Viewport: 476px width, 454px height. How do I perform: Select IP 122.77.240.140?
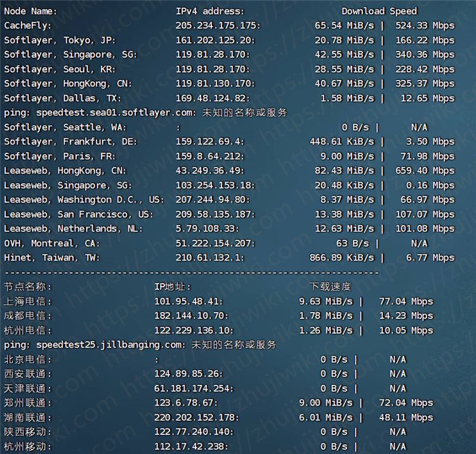[194, 432]
